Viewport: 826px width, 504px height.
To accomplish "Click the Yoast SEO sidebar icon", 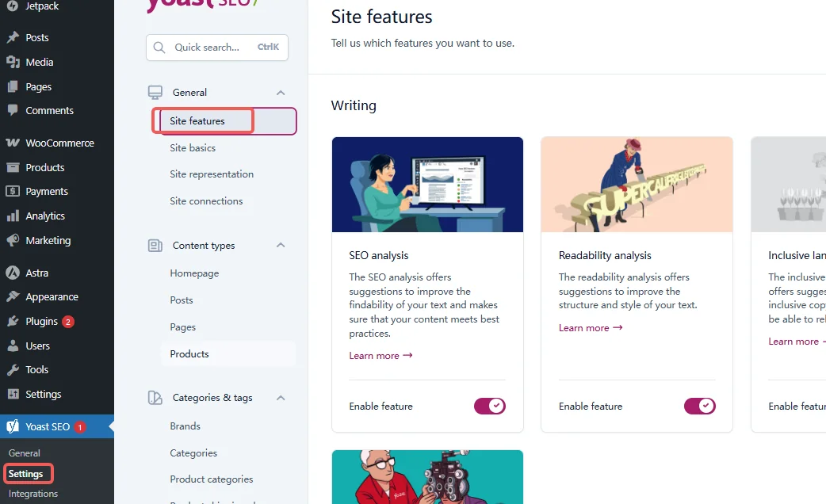I will (x=13, y=426).
